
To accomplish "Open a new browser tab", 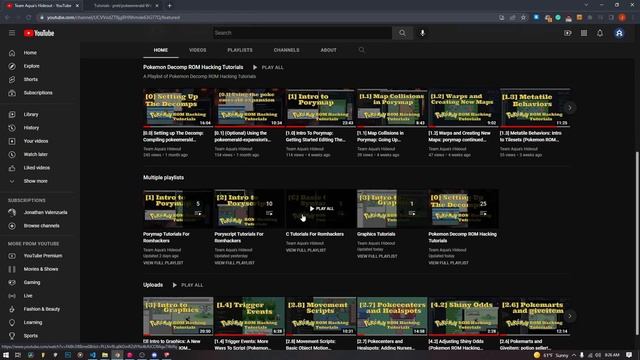I will [x=169, y=6].
